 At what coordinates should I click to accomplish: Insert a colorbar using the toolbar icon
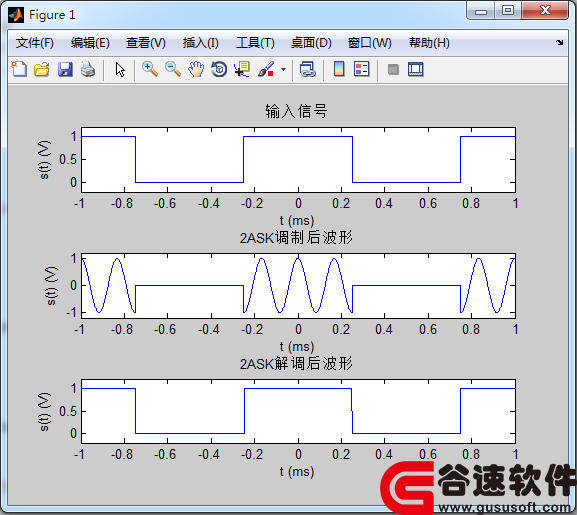click(x=339, y=69)
